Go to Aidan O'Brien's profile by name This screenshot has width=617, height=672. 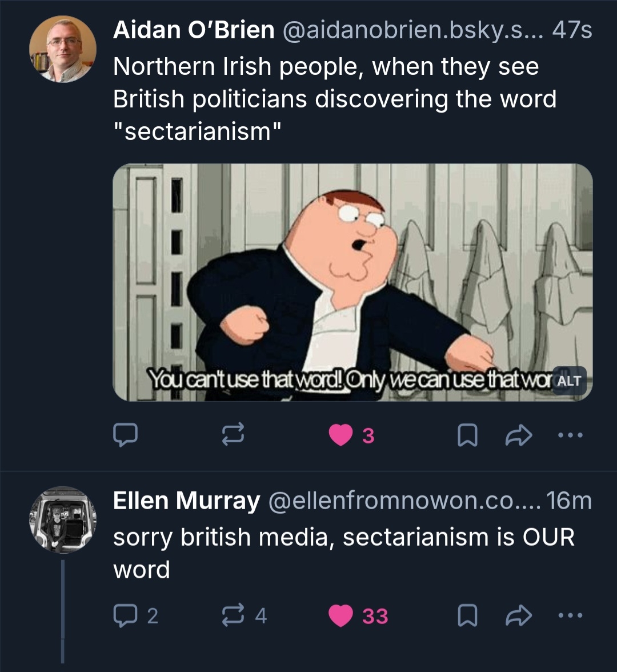pos(194,30)
